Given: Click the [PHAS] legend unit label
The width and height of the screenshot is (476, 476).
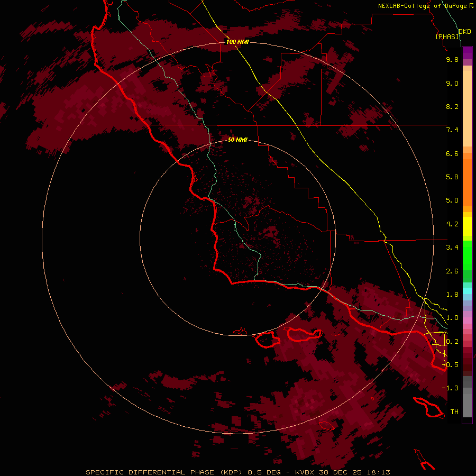Looking at the screenshot, I should [447, 36].
